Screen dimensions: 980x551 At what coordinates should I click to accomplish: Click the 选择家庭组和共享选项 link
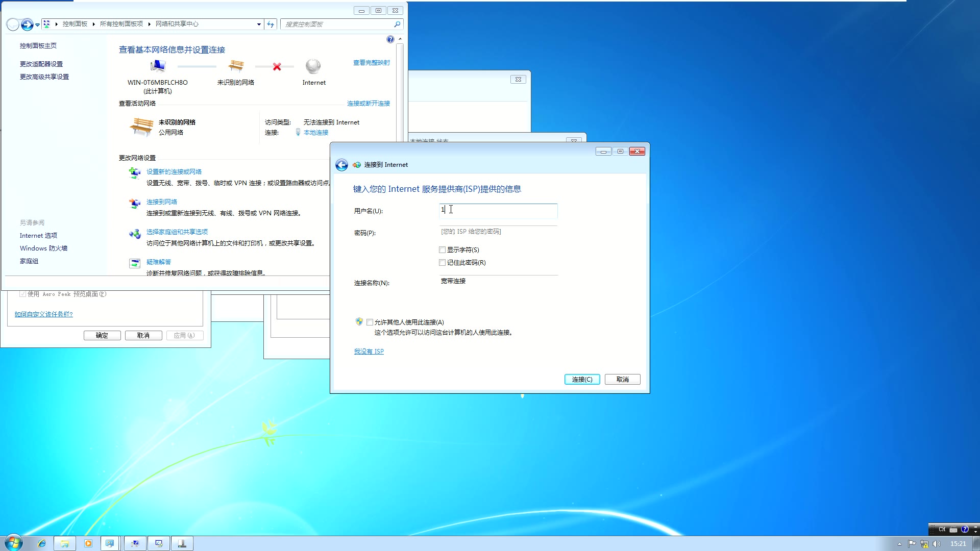point(177,232)
